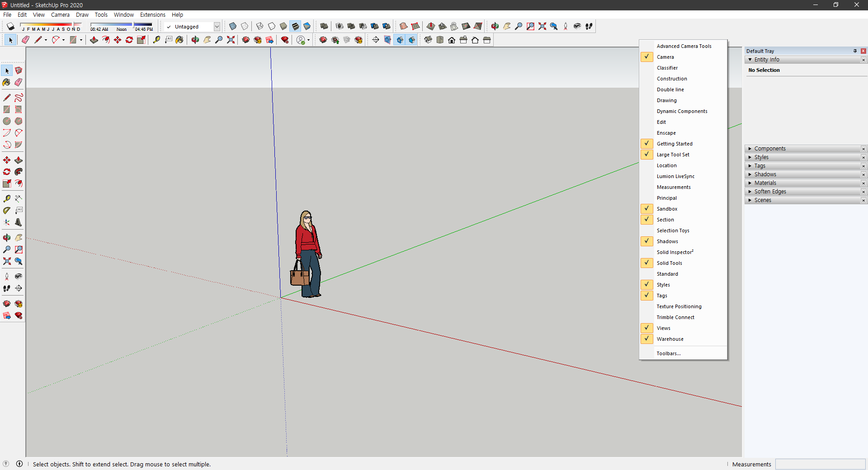Uncheck Section toolbar entry

683,220
